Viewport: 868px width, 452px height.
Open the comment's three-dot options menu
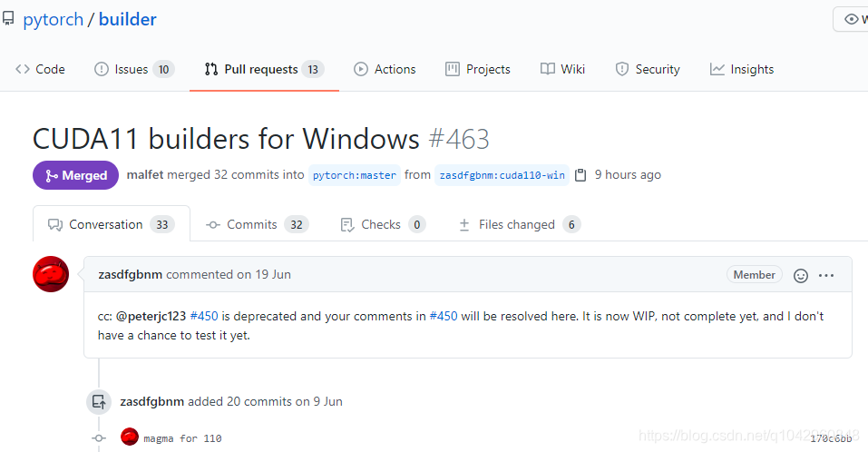(826, 275)
